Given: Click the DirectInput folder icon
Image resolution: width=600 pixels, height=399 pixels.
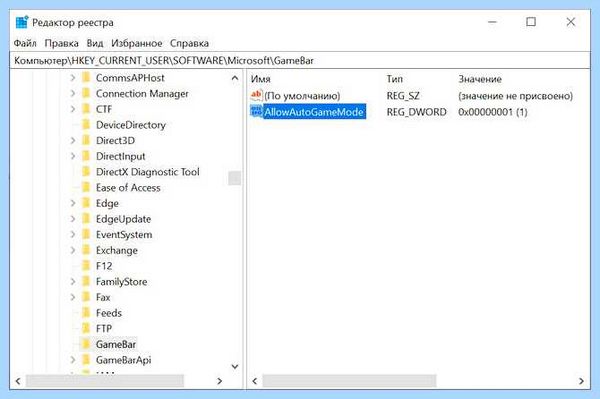Looking at the screenshot, I should point(86,156).
